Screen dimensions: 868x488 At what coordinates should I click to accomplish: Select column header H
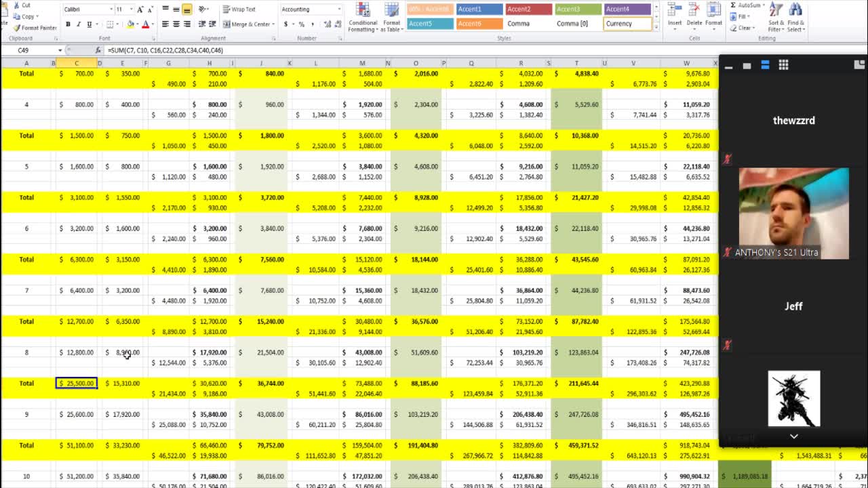[210, 63]
